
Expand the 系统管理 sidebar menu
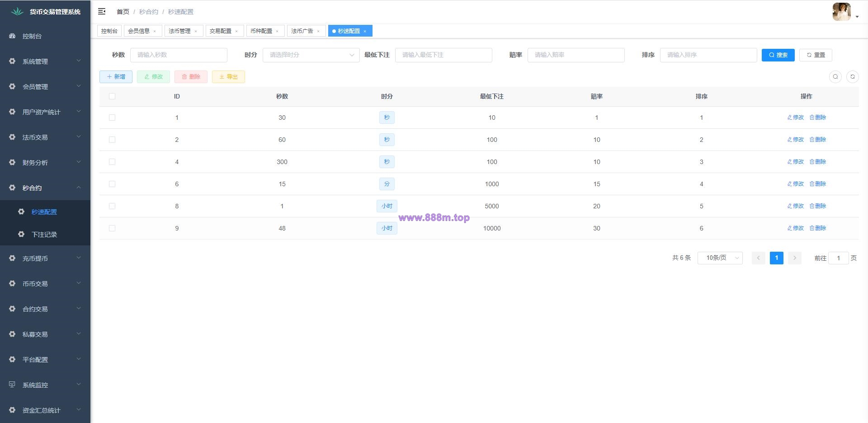(45, 61)
